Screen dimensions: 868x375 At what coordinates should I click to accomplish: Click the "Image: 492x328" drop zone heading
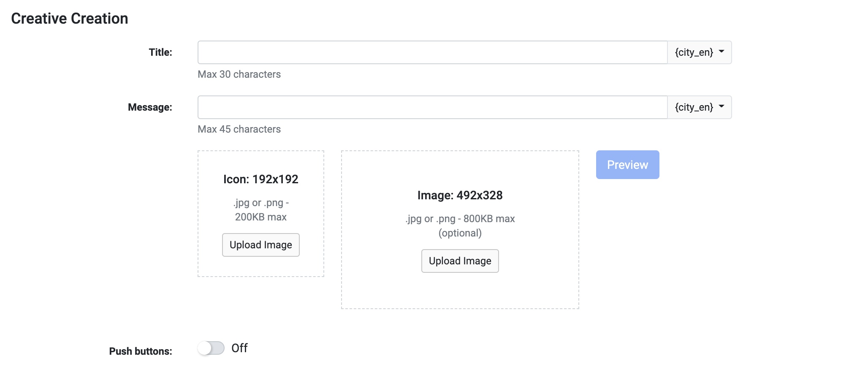(460, 196)
